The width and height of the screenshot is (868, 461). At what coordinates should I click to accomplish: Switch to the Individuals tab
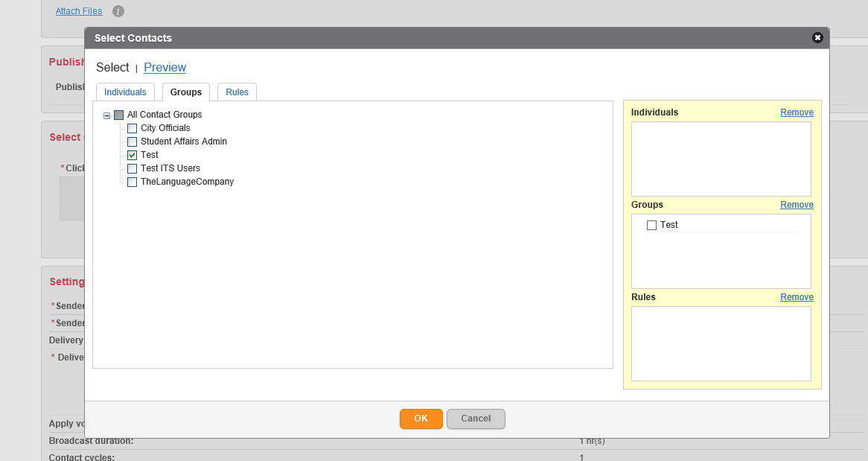(x=125, y=92)
